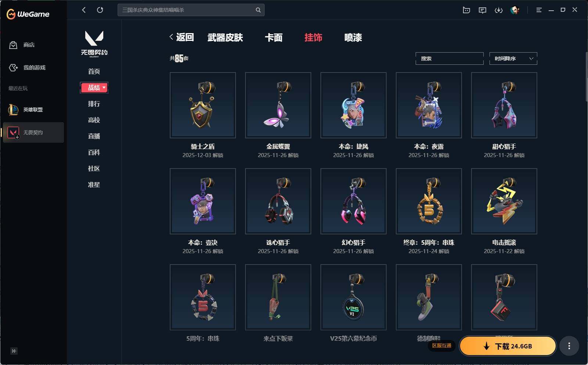Open the messages chat icon
The width and height of the screenshot is (588, 365).
point(483,10)
